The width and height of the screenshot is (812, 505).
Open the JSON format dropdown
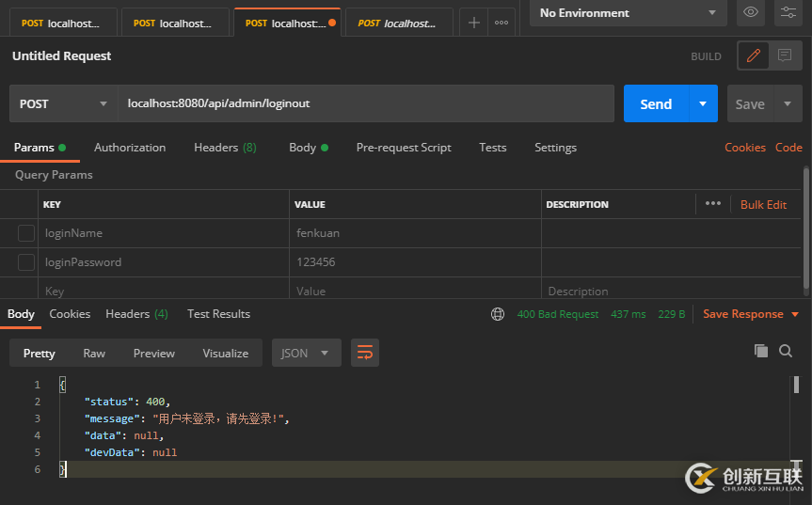306,353
